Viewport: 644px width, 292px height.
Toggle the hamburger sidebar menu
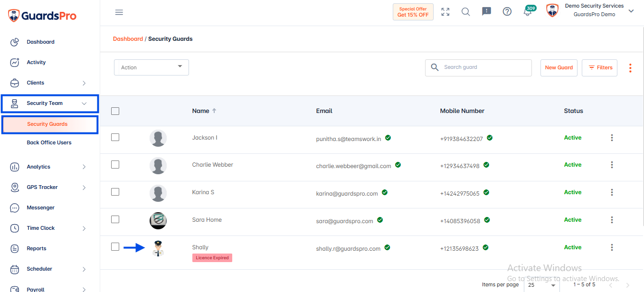coord(119,12)
